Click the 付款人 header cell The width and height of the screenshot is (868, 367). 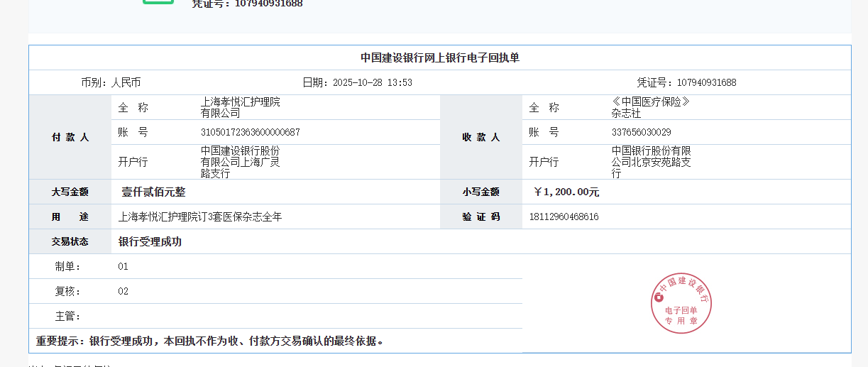(70, 137)
